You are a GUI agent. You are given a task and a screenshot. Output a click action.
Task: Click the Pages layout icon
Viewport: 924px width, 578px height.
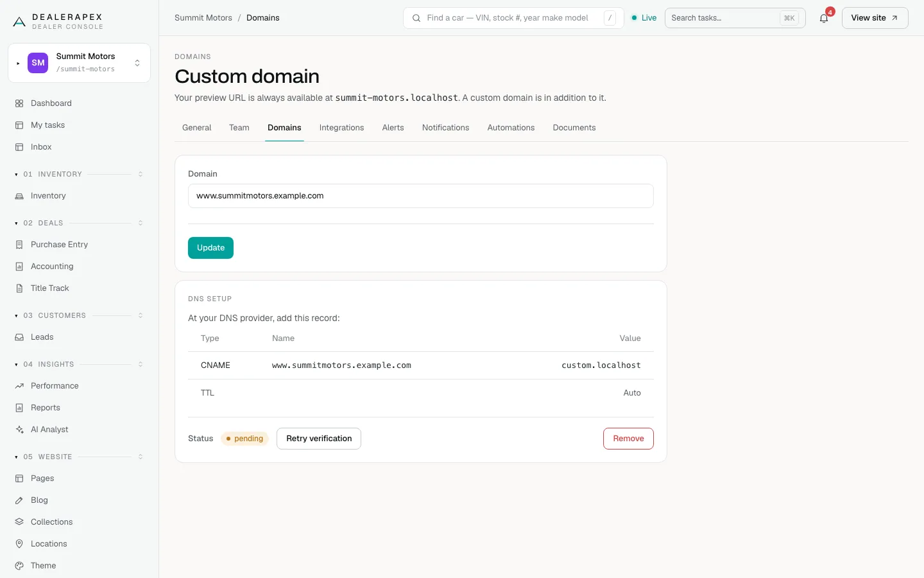coord(19,478)
